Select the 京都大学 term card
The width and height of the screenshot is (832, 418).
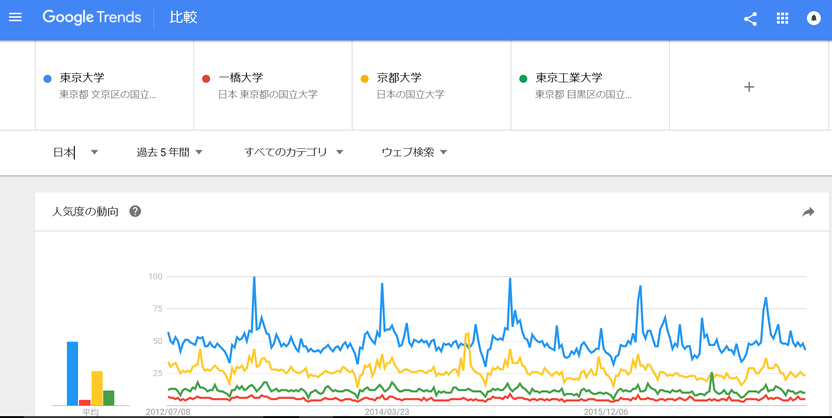[432, 86]
